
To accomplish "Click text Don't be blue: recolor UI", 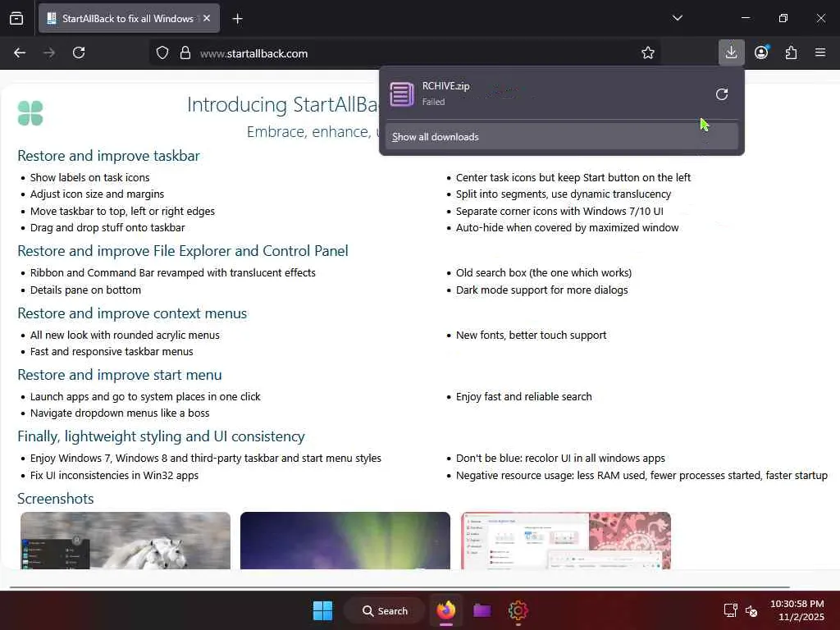I will pyautogui.click(x=560, y=459).
